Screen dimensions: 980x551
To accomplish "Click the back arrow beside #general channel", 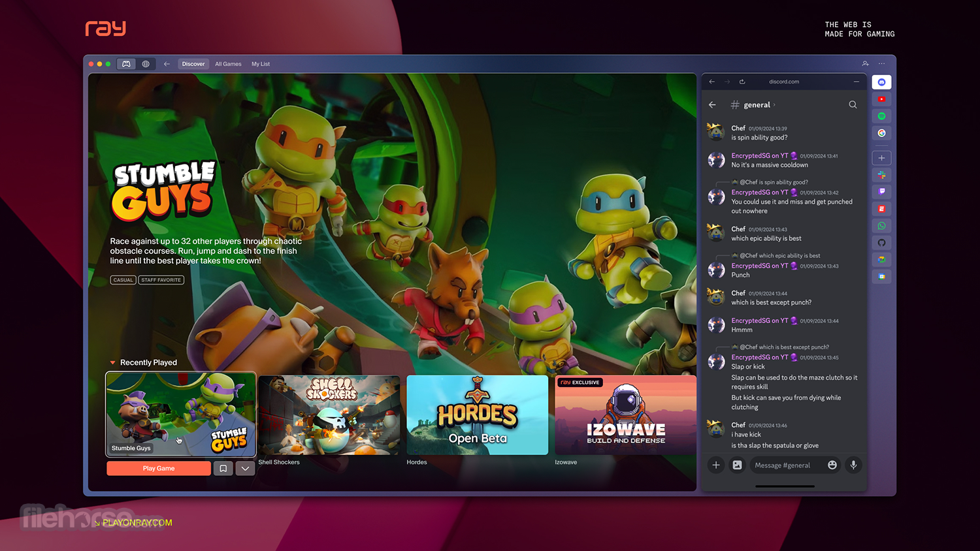I will tap(712, 104).
